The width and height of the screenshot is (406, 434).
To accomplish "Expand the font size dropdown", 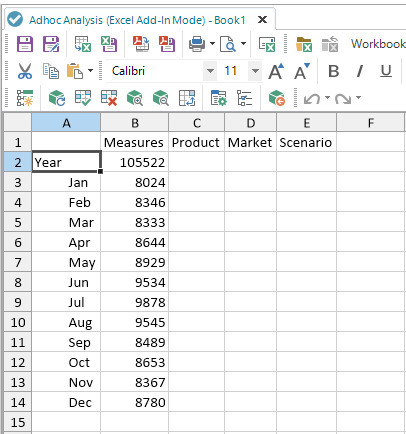I will pos(255,71).
